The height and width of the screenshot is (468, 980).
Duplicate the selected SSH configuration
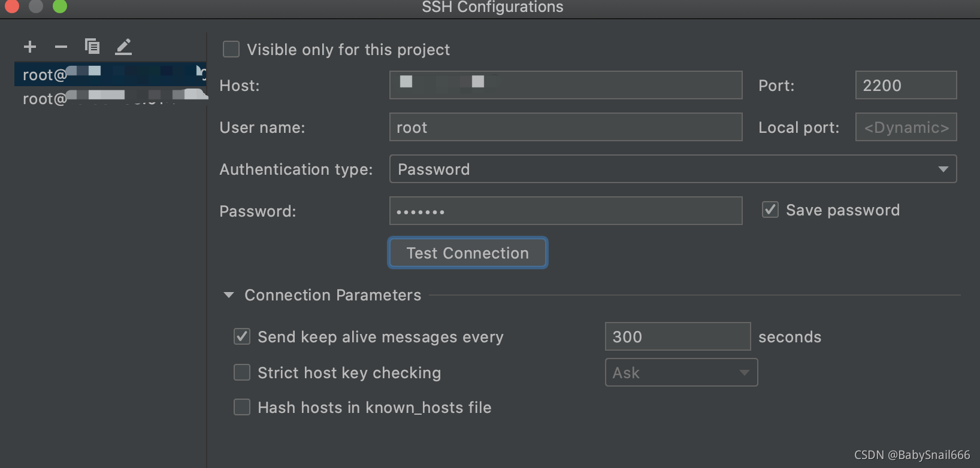(93, 46)
